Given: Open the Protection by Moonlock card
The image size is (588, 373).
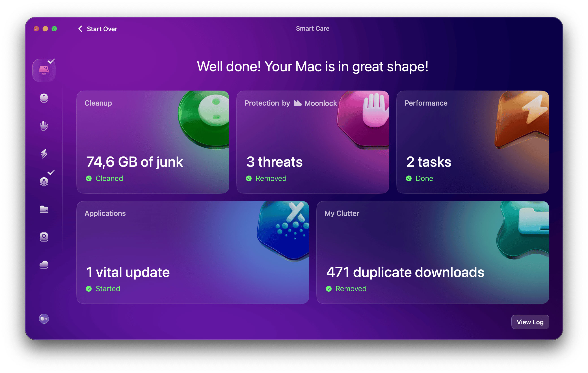Looking at the screenshot, I should pos(313,142).
